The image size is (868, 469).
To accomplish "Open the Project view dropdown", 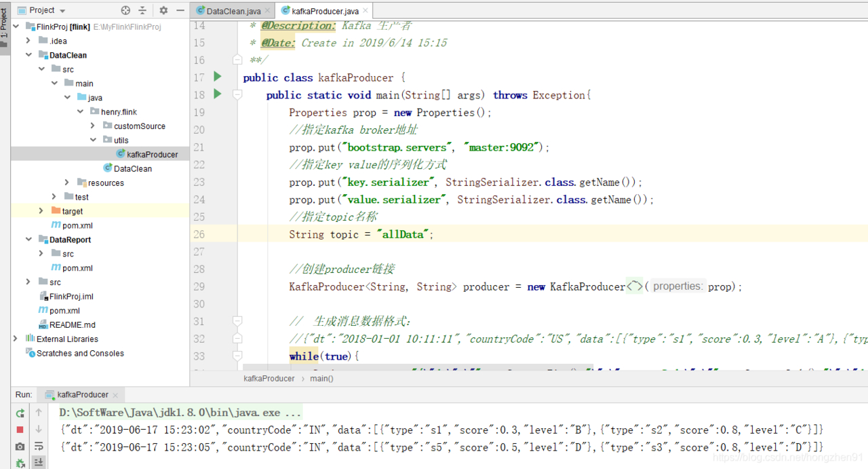I will tap(41, 10).
